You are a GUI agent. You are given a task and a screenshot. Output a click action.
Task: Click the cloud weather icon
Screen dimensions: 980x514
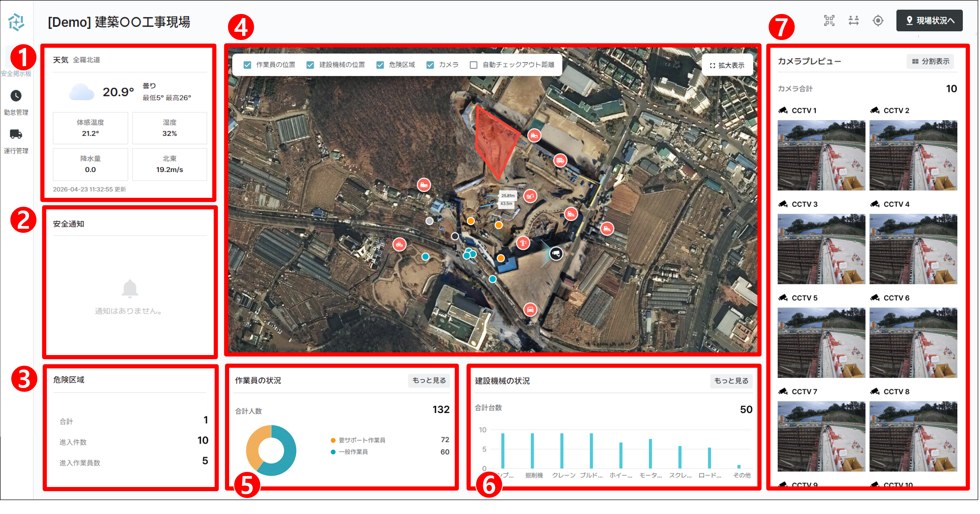82,92
